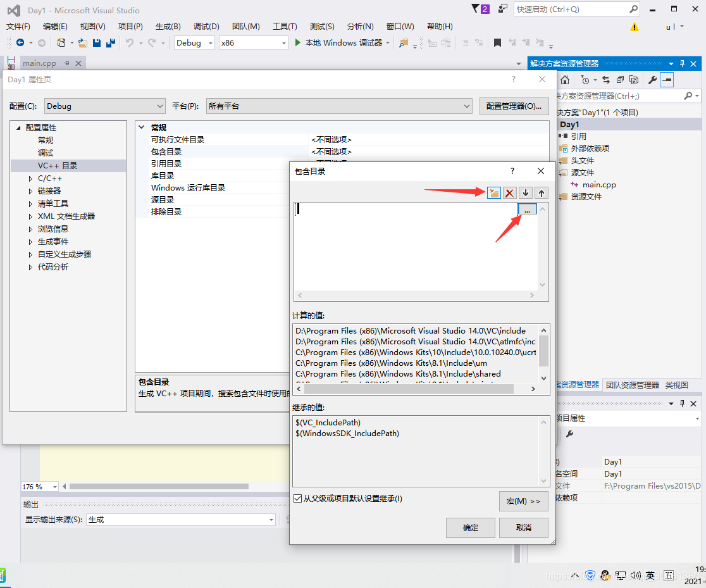Click the Pending Changes Filter clock icon
Viewport: 706px width, 588px height.
[x=585, y=80]
